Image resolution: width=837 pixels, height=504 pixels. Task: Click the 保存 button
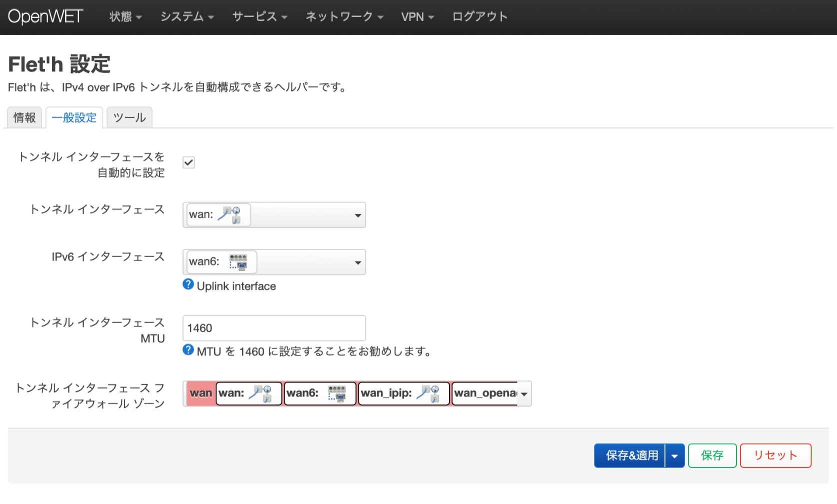coord(712,455)
